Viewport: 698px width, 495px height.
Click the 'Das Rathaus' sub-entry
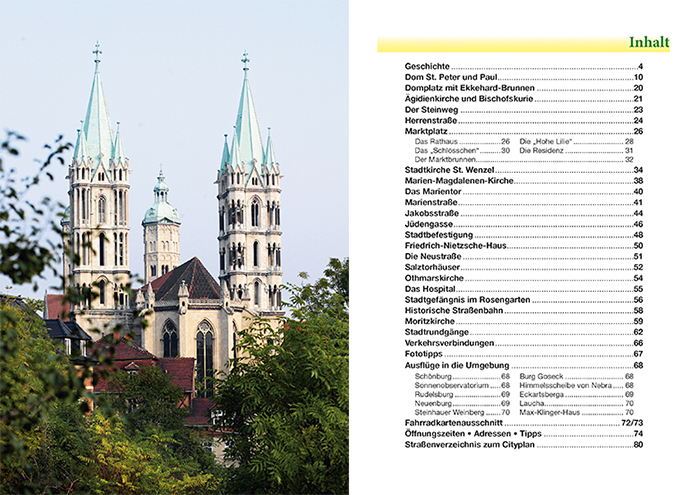(462, 142)
